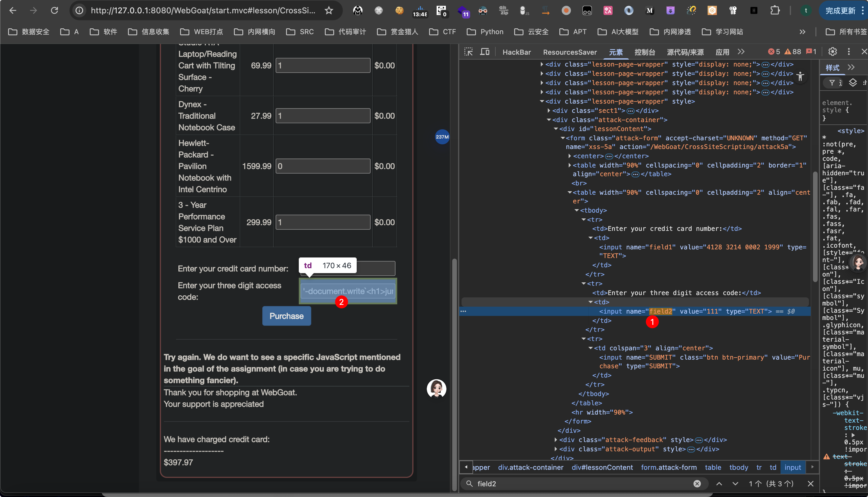Bookmark this page with the star icon
Viewport: 868px width, 497px height.
pyautogui.click(x=329, y=11)
